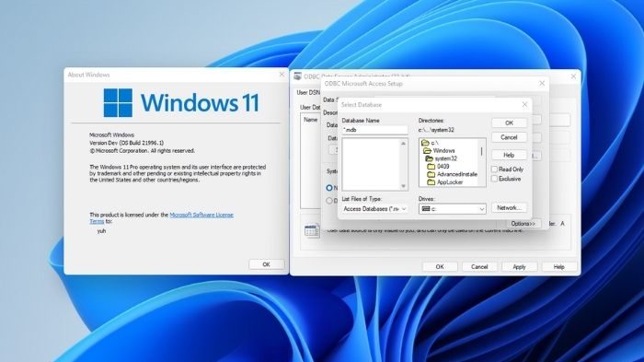Click the Database Name input field

click(x=374, y=130)
